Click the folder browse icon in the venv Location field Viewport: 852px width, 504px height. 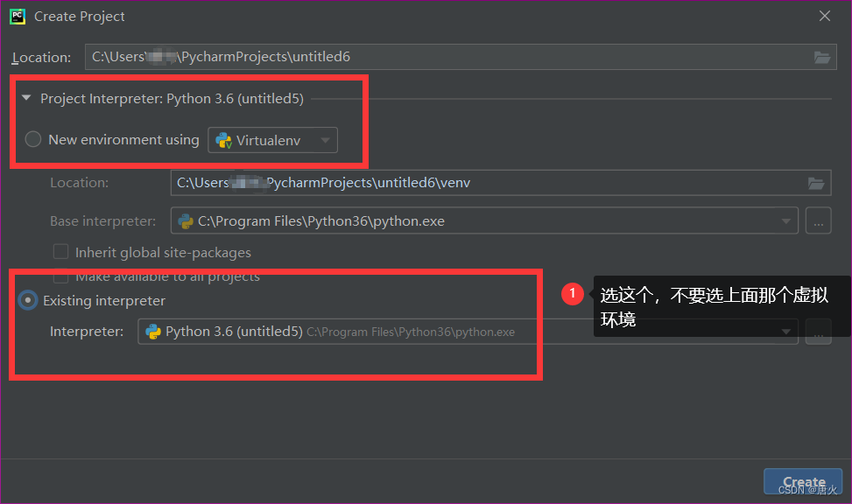[x=815, y=184]
